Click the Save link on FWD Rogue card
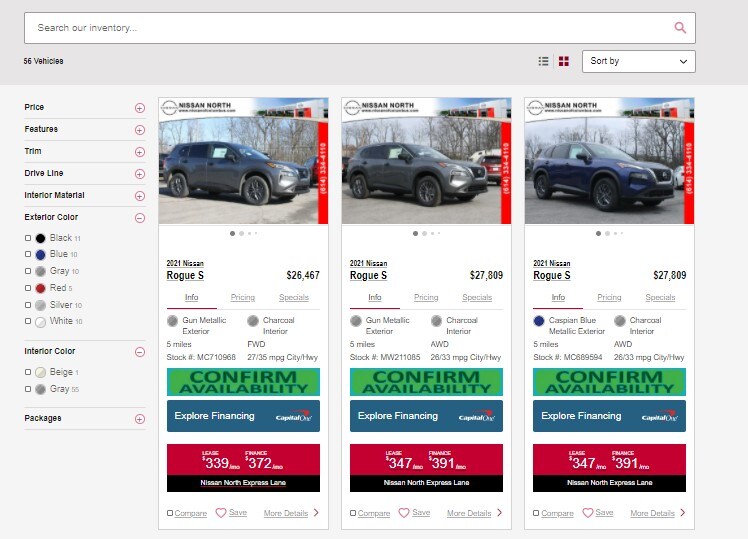The width and height of the screenshot is (748, 539). [x=238, y=512]
